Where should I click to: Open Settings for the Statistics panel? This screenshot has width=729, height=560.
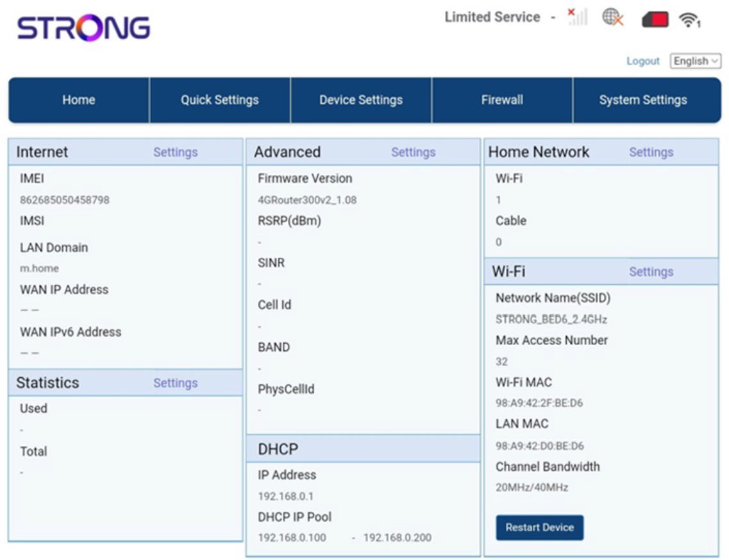176,383
